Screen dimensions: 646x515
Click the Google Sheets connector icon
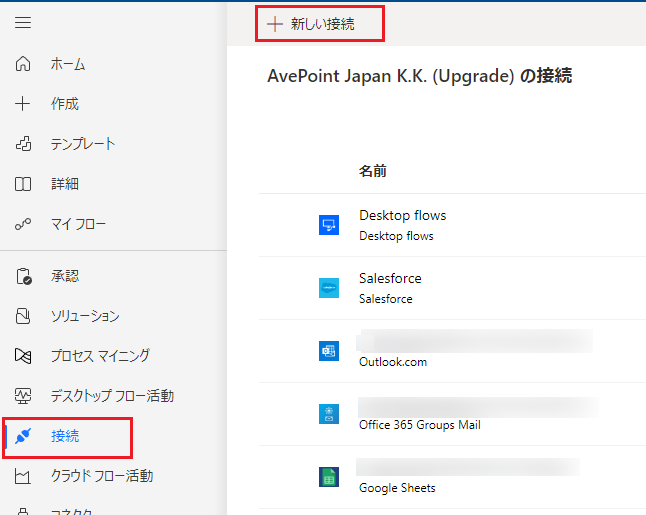(329, 477)
